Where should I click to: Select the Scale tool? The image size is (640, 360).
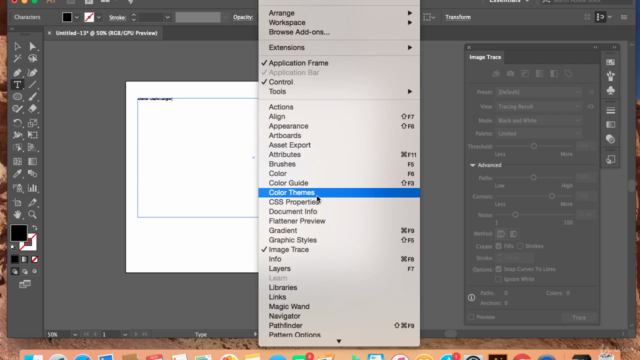(x=33, y=123)
